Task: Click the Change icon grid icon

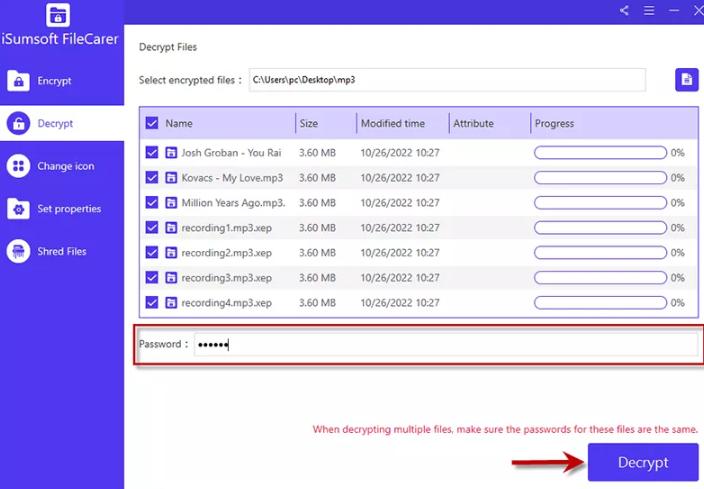Action: [18, 166]
